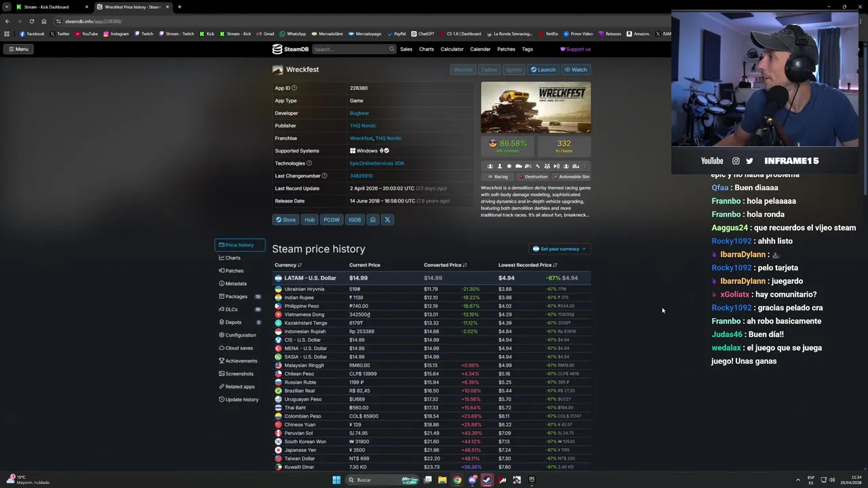Sort by Converted Price column header
The height and width of the screenshot is (488, 868).
tap(446, 265)
